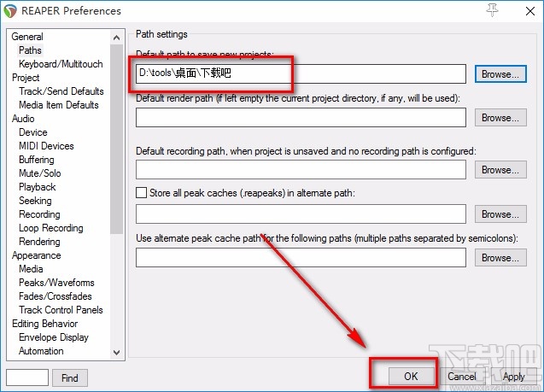Select the Appearance category

pyautogui.click(x=37, y=255)
